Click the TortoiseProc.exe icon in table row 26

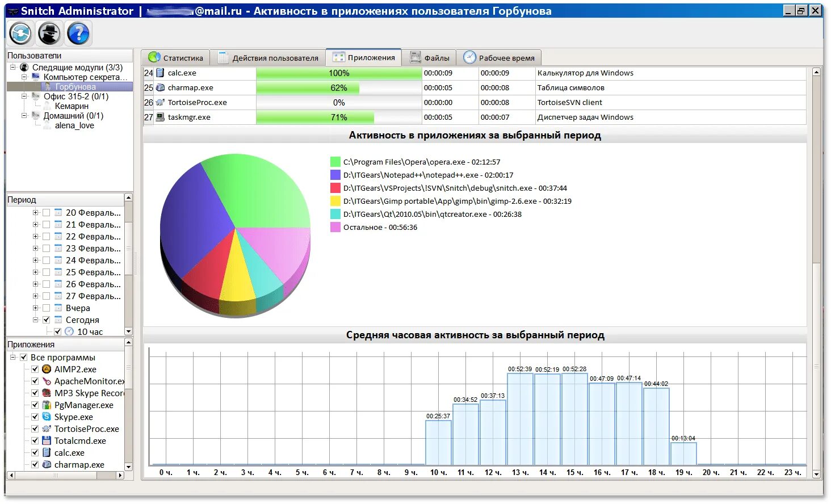click(x=160, y=102)
